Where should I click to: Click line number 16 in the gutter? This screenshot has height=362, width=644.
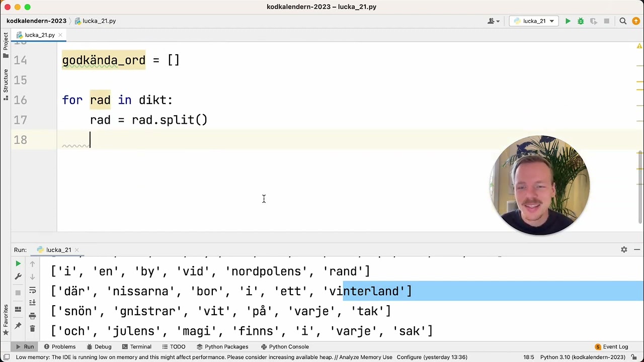click(20, 100)
